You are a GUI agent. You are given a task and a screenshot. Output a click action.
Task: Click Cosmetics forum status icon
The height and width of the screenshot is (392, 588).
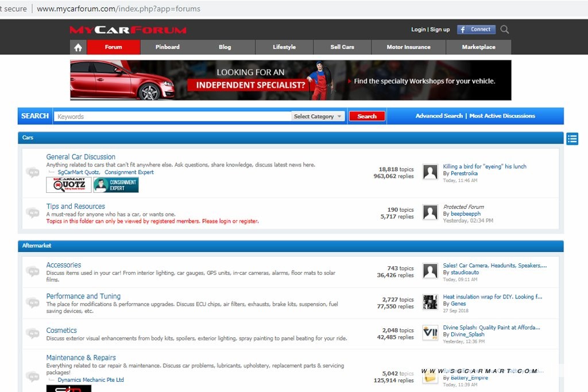tap(33, 333)
